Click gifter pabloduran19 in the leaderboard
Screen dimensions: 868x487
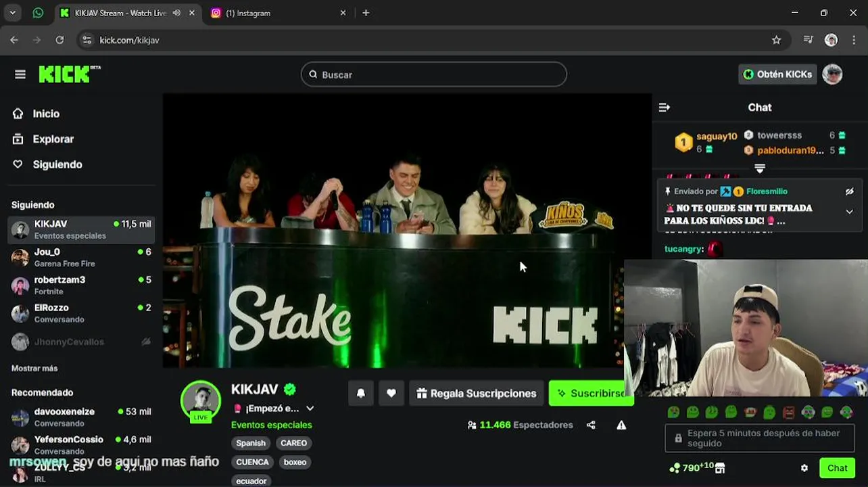coord(790,151)
